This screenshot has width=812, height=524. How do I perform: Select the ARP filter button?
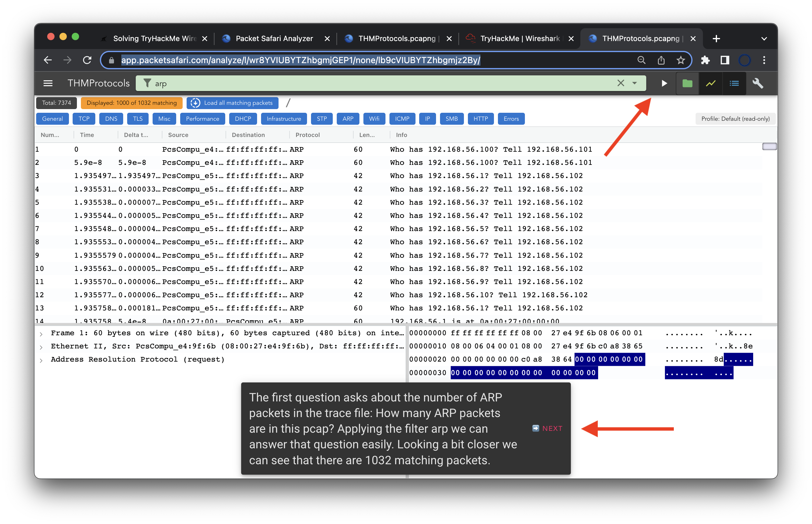click(348, 119)
